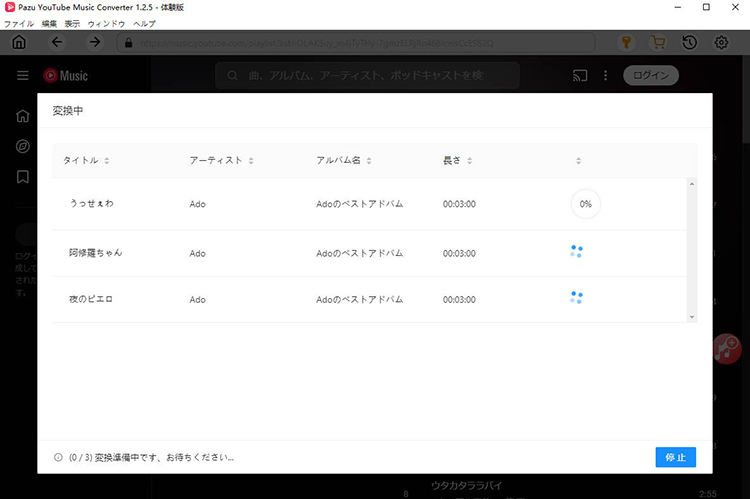The height and width of the screenshot is (499, 750).
Task: Click Ado artist in 夜のピエロ row
Action: (x=198, y=300)
